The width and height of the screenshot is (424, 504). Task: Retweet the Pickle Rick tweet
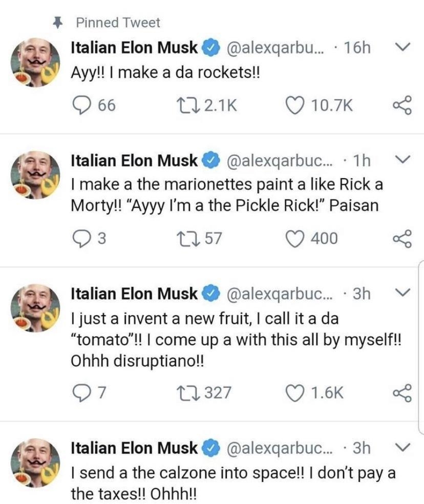click(x=192, y=237)
